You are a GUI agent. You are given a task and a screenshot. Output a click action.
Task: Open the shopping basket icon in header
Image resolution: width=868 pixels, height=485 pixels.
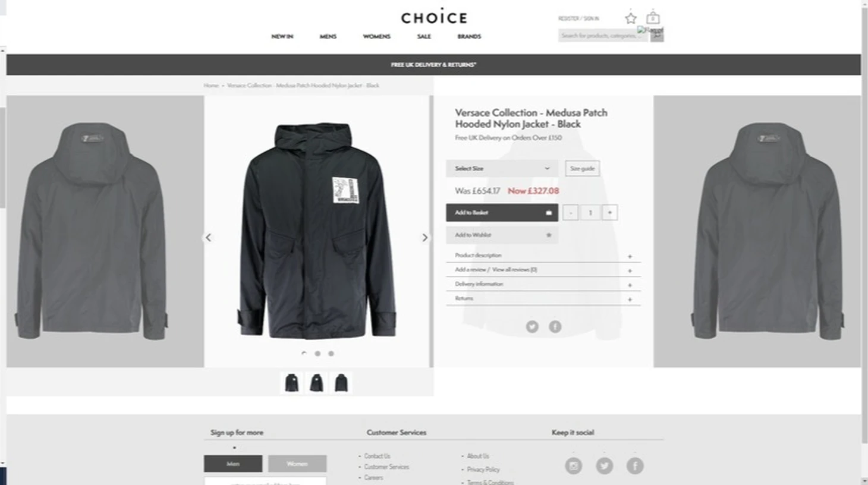pyautogui.click(x=653, y=18)
